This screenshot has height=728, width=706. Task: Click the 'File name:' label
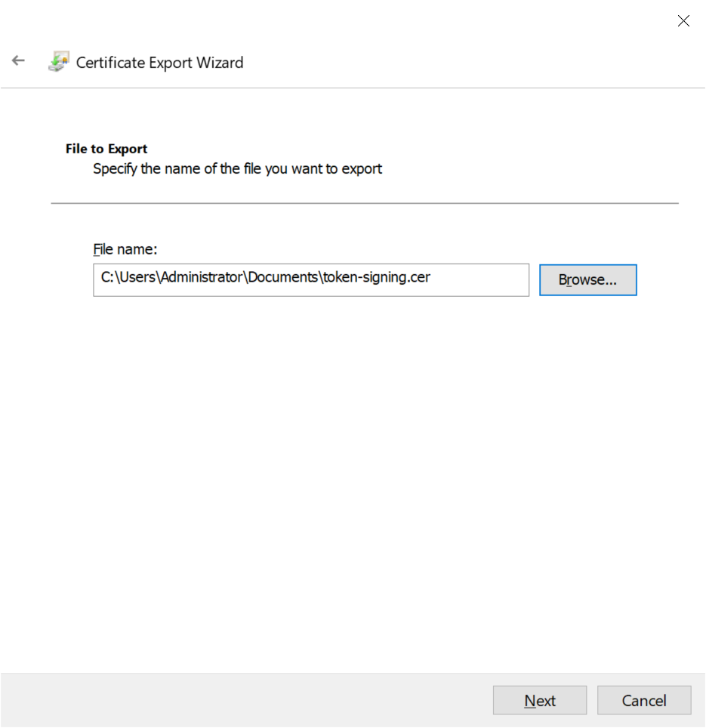125,249
